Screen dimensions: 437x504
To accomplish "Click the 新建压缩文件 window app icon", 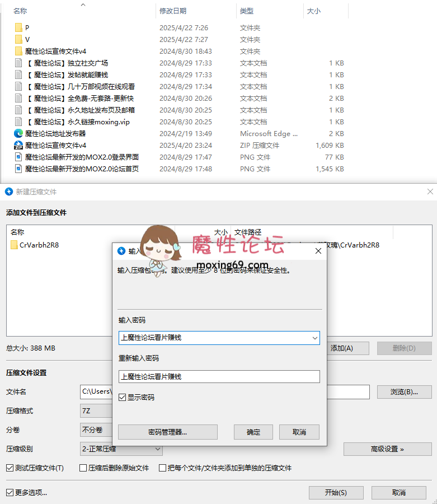I will point(9,192).
